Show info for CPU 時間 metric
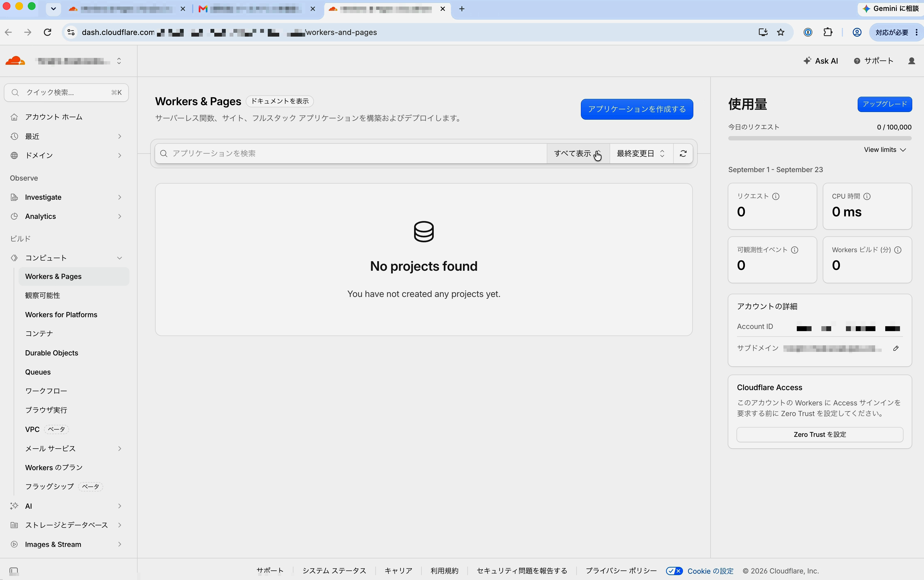 [x=867, y=196]
